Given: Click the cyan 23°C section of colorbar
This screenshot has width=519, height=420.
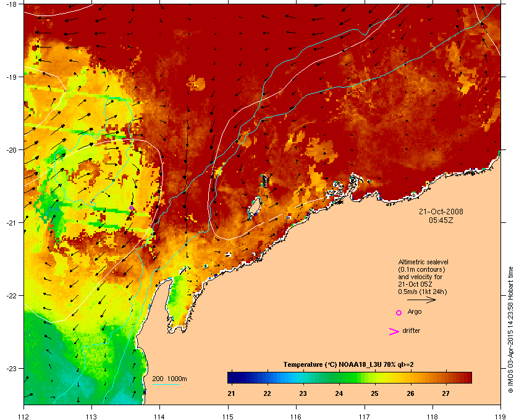Looking at the screenshot, I should [x=303, y=377].
